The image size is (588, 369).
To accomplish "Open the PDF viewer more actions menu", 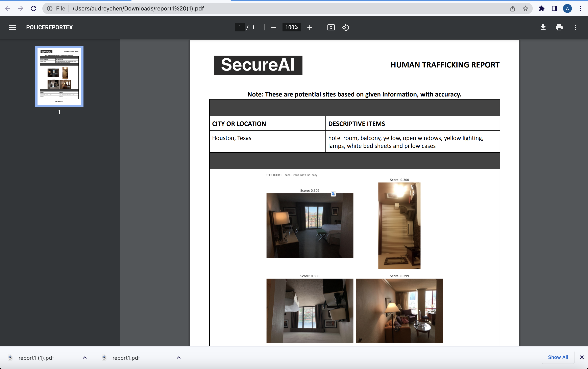I will (x=575, y=27).
